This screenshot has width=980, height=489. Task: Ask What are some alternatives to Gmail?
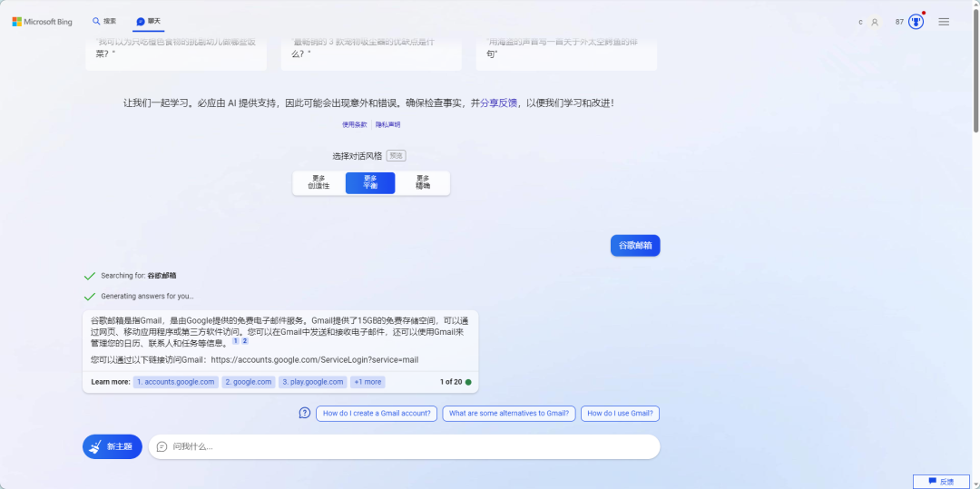coord(509,414)
